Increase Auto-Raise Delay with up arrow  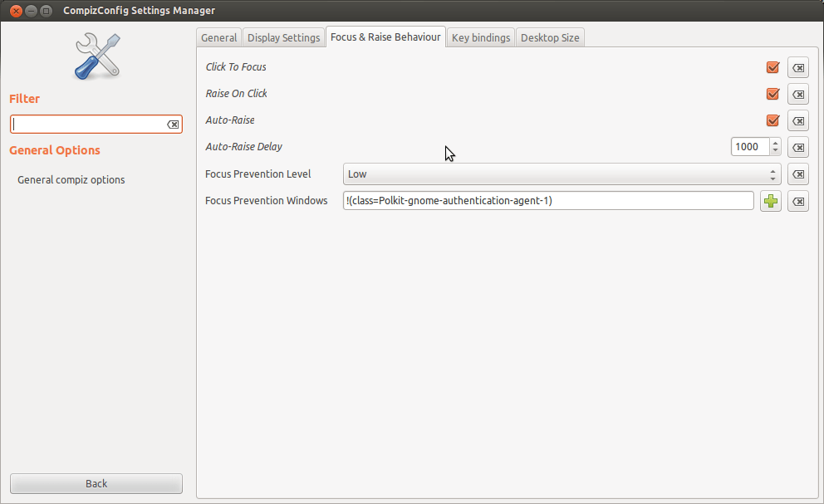(775, 143)
